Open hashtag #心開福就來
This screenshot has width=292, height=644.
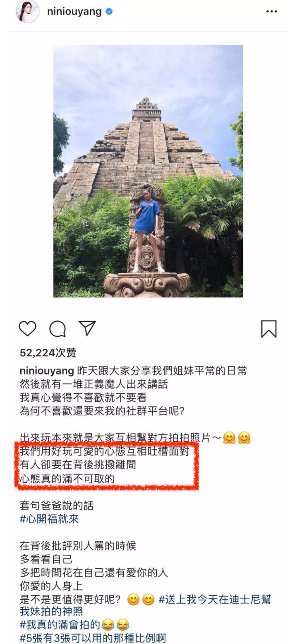pyautogui.click(x=49, y=519)
